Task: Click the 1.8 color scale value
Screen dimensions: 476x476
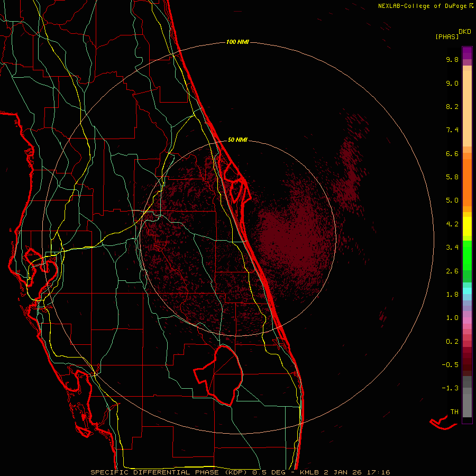Action: point(452,295)
